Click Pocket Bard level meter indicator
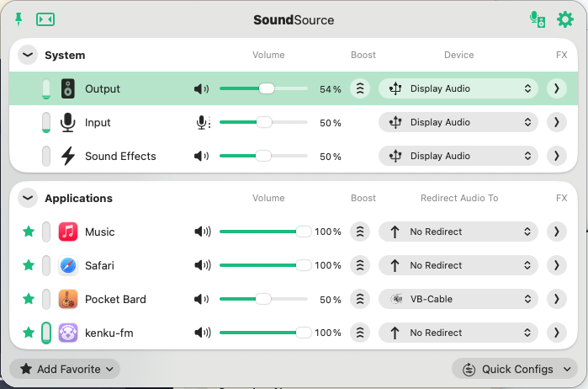 [x=46, y=299]
